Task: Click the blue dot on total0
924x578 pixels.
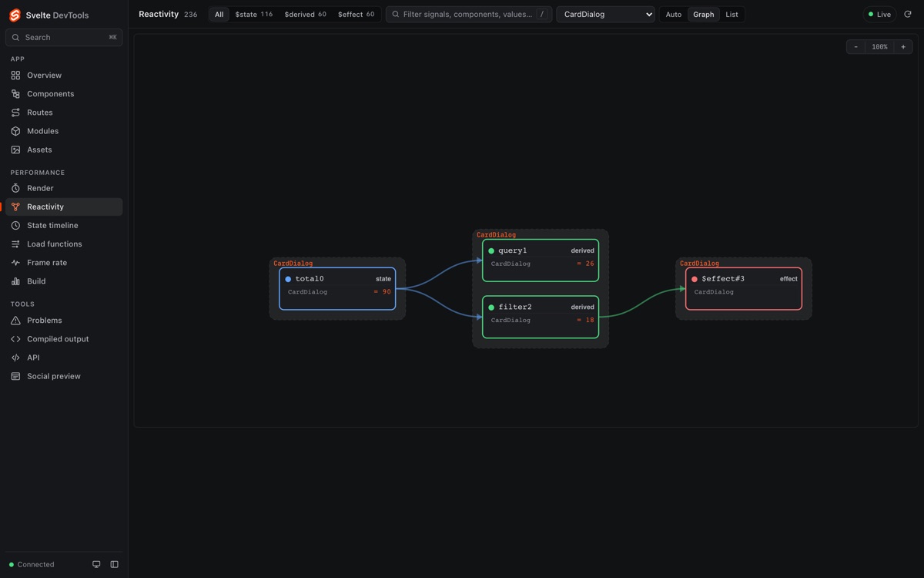Action: click(288, 279)
